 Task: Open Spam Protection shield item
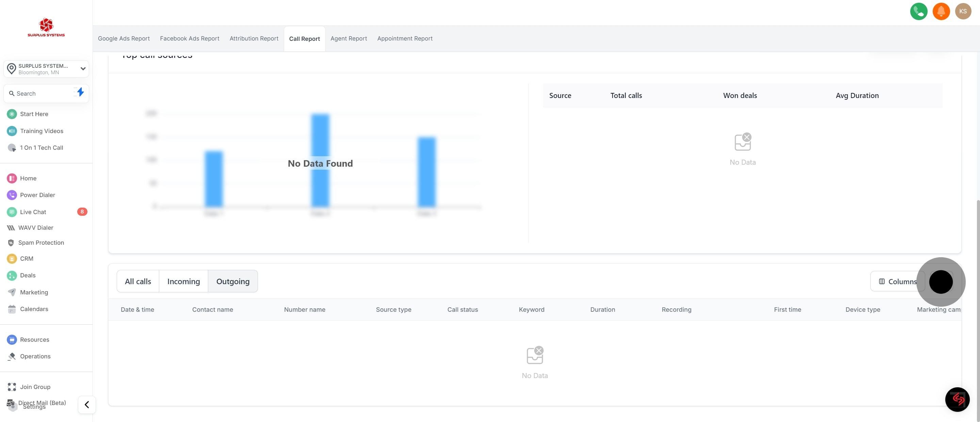(41, 243)
